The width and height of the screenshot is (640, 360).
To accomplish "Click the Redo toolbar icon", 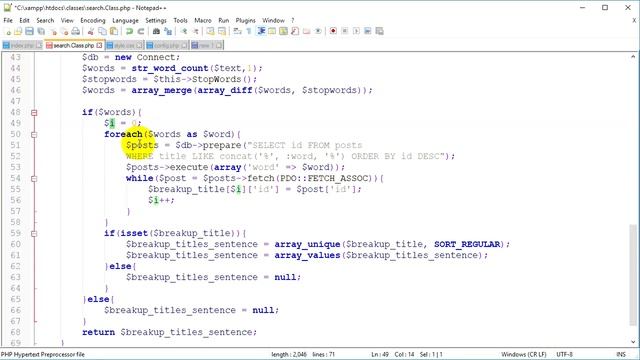I will tap(141, 31).
